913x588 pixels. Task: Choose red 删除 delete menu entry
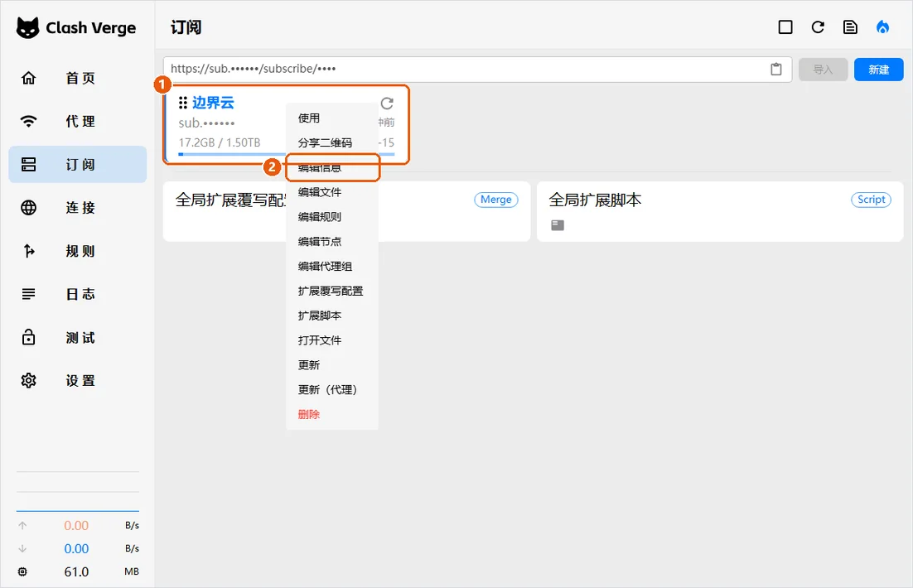tap(332, 415)
